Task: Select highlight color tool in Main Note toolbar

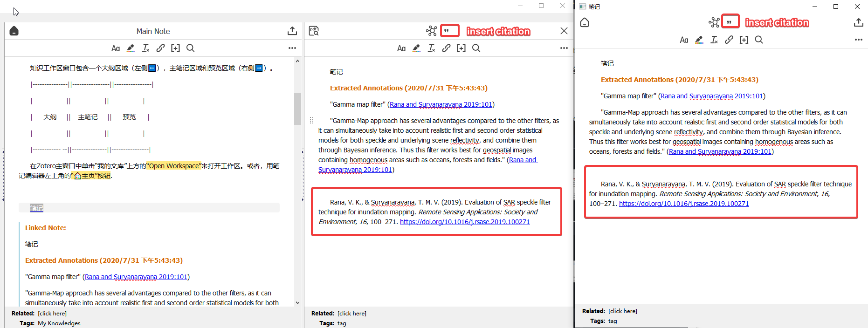Action: 131,48
